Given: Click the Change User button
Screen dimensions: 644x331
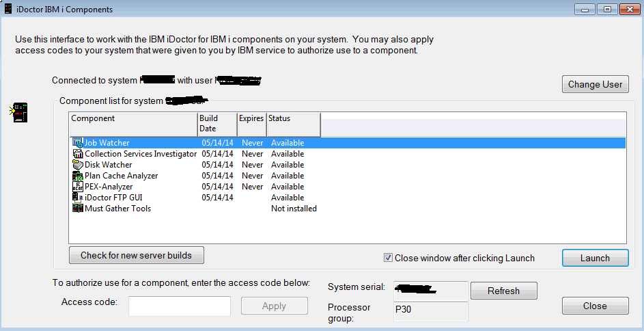Looking at the screenshot, I should pyautogui.click(x=595, y=84).
